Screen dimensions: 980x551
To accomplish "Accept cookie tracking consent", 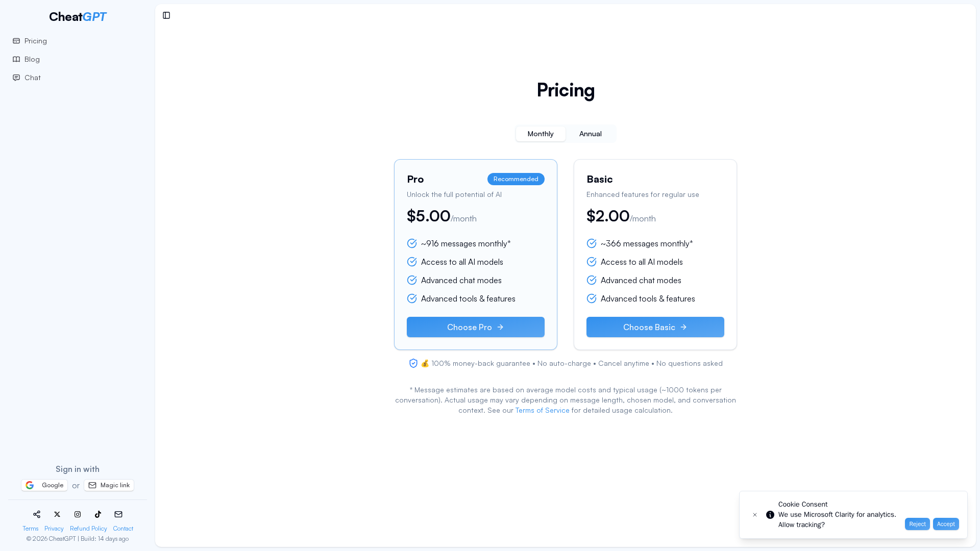I will (946, 523).
